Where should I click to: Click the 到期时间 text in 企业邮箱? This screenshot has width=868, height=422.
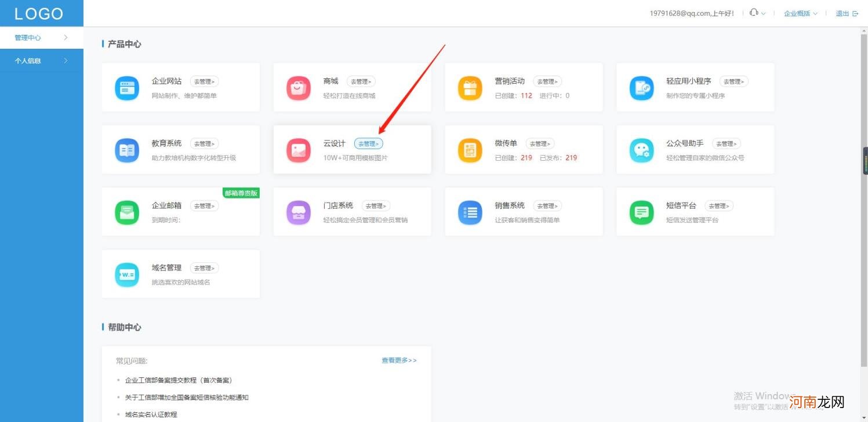[x=166, y=220]
